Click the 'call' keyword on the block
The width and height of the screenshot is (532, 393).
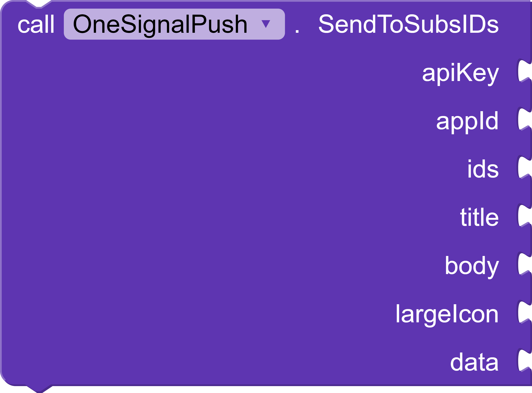pos(36,24)
